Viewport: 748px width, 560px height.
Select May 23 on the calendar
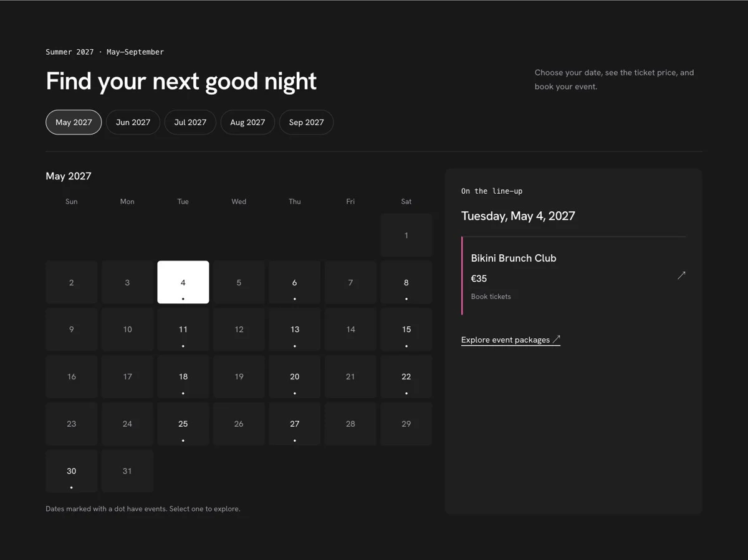72,424
